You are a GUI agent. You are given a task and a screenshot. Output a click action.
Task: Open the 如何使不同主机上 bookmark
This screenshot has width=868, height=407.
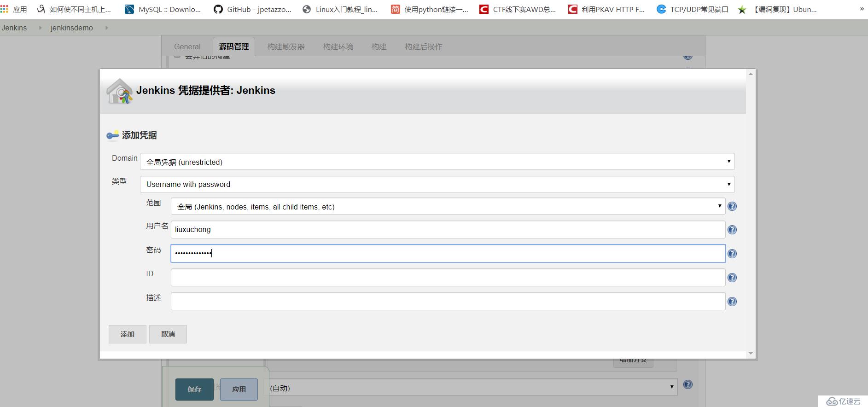point(74,9)
